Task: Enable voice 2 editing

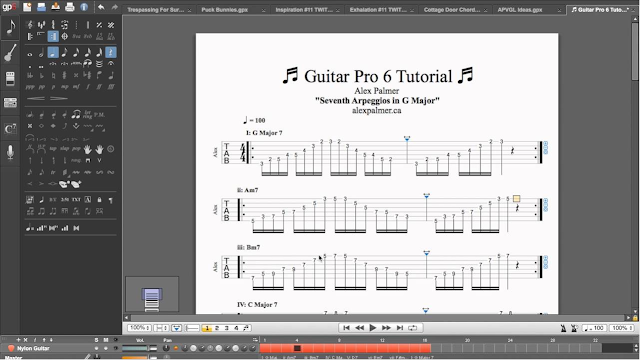Action: [x=217, y=328]
